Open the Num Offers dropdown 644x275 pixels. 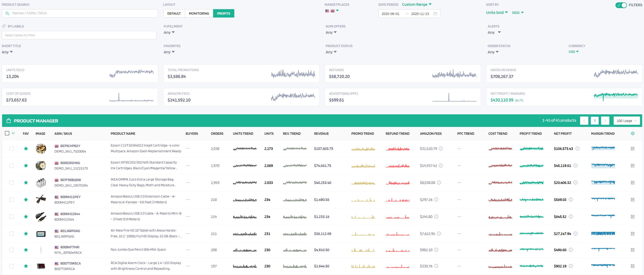point(331,32)
